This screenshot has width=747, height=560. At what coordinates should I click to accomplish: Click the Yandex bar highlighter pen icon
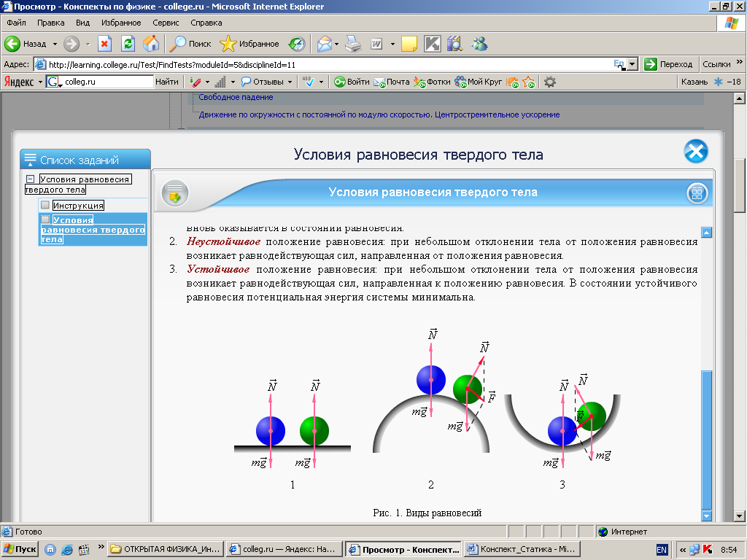pyautogui.click(x=196, y=82)
